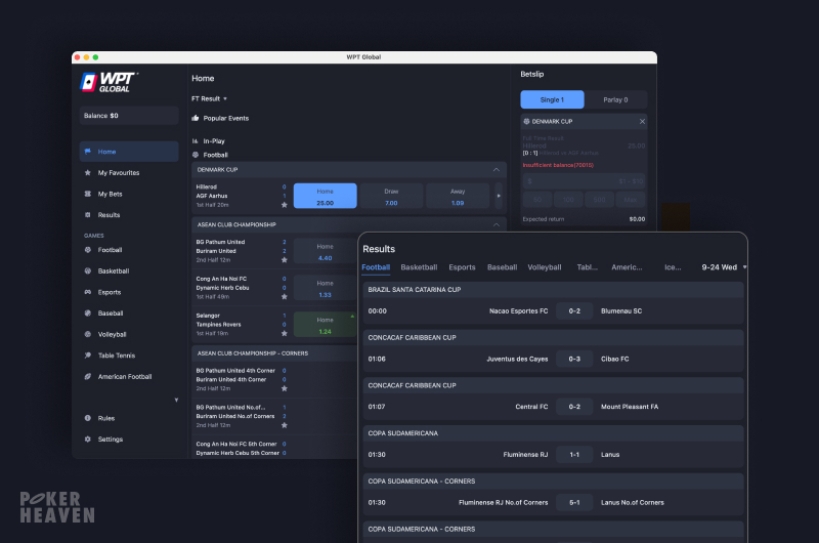Open the truncated Tabl... tab in Results
Viewport: 819px width, 543px height.
coord(587,267)
